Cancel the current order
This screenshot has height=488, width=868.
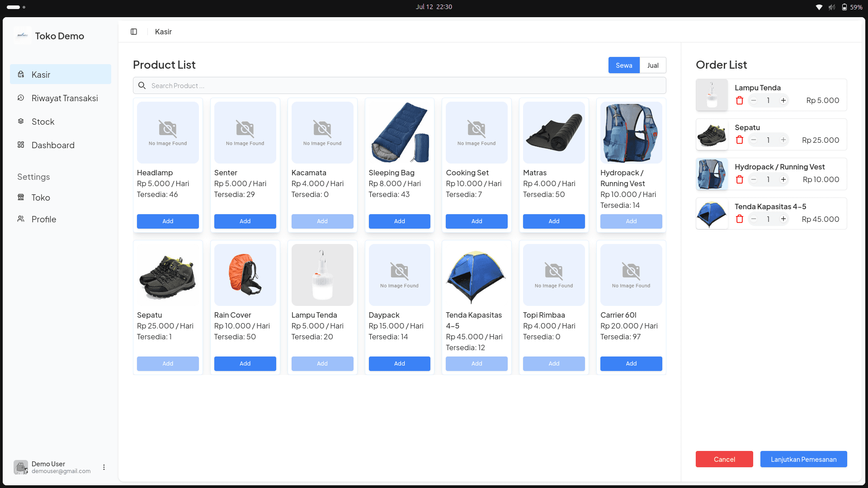(724, 459)
